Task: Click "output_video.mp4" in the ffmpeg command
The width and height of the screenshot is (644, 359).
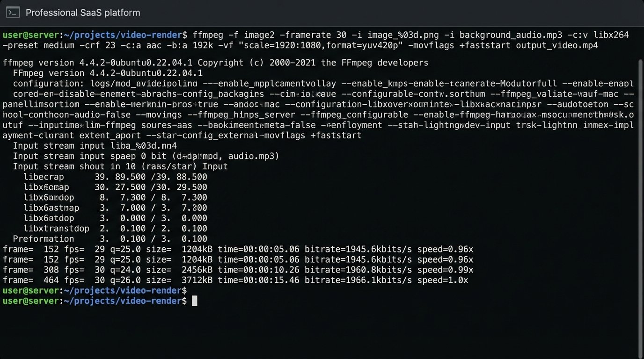Action: pos(557,45)
